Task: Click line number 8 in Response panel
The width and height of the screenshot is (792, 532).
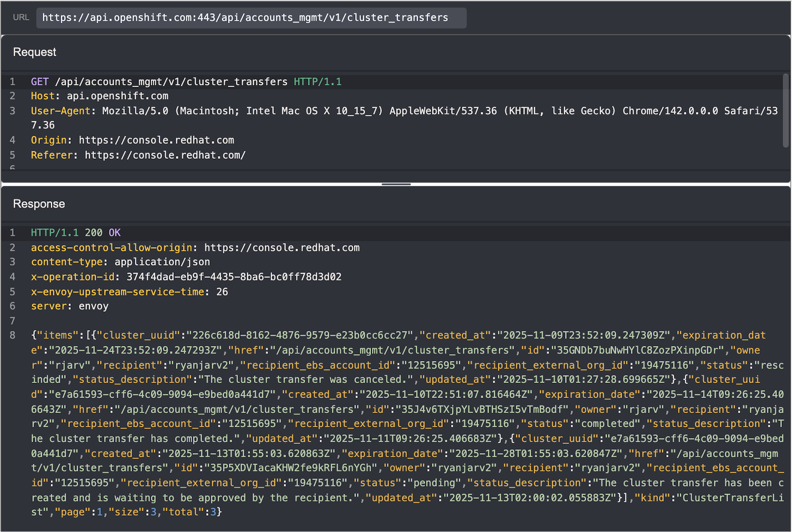Action: click(12, 335)
